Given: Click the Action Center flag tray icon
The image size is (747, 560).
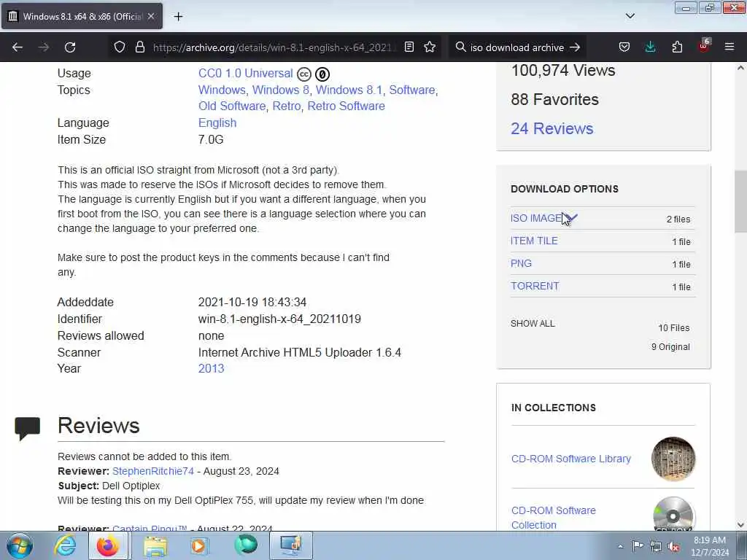Looking at the screenshot, I should point(638,545).
